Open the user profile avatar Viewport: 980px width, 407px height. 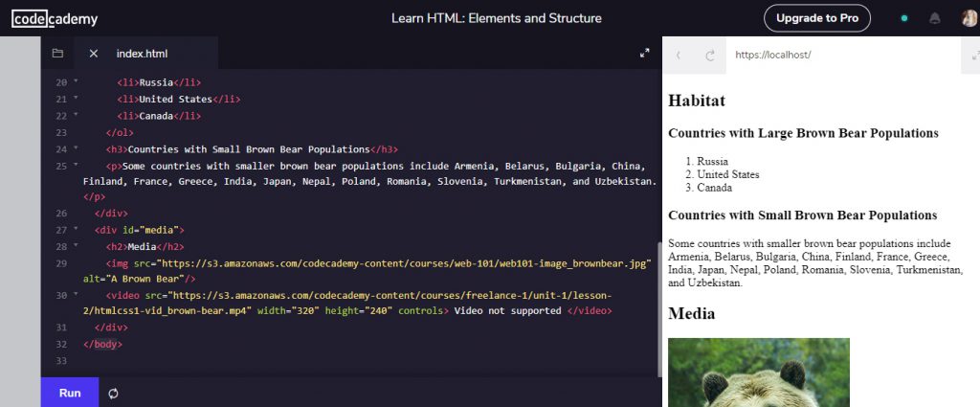click(x=969, y=18)
